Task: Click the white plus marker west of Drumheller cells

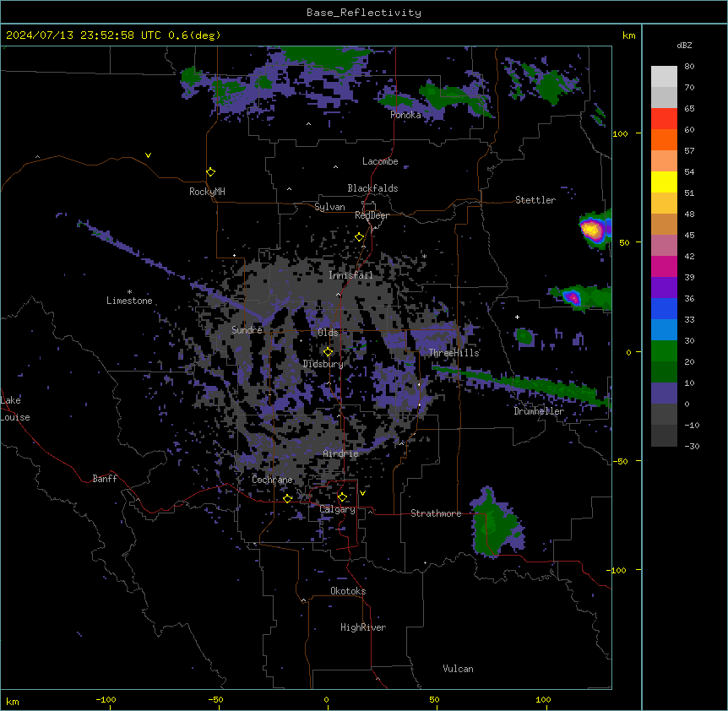Action: [517, 317]
